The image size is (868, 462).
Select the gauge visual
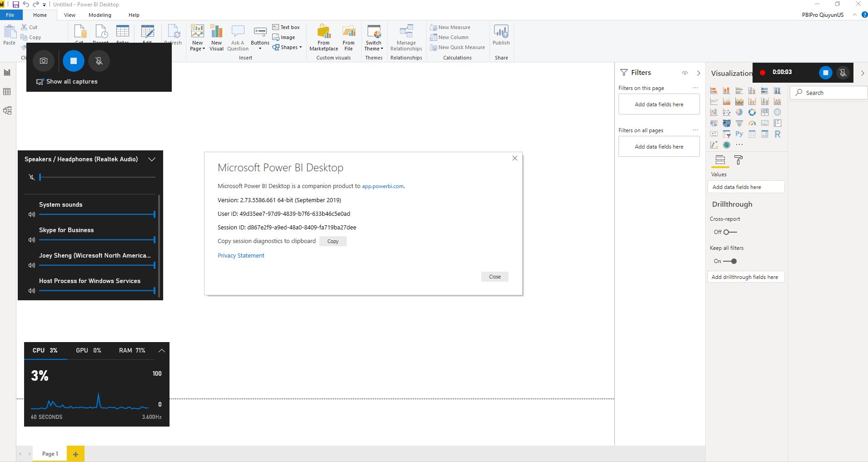pos(752,123)
